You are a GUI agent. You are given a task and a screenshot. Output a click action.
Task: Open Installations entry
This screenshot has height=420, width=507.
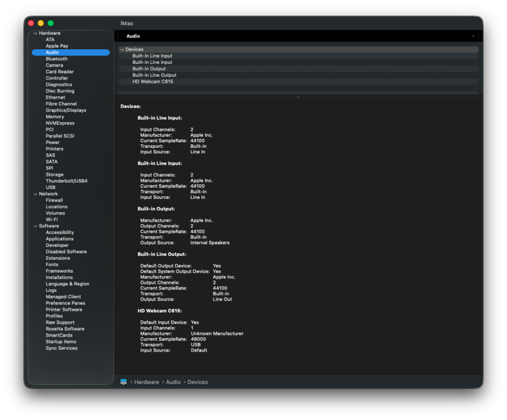click(59, 278)
